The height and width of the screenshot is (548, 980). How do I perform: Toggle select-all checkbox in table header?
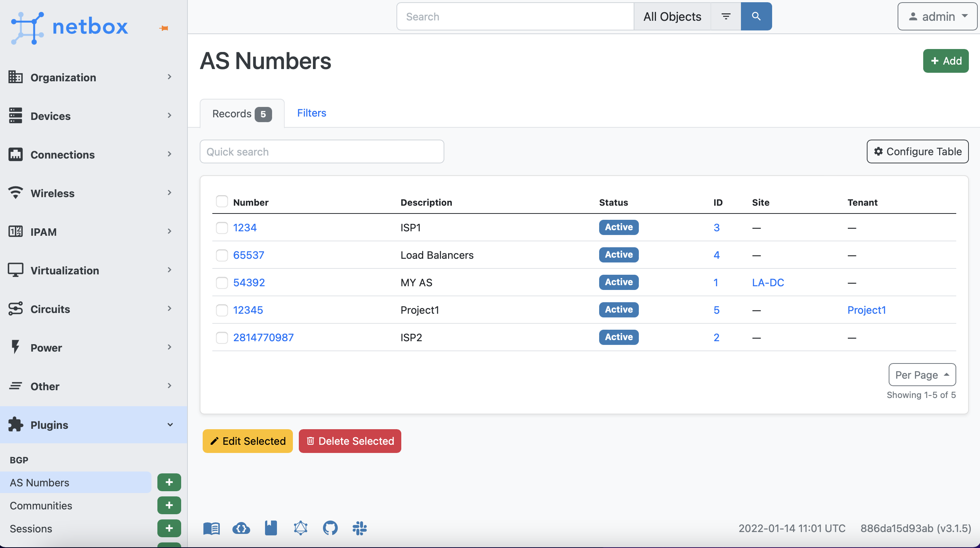pyautogui.click(x=222, y=201)
